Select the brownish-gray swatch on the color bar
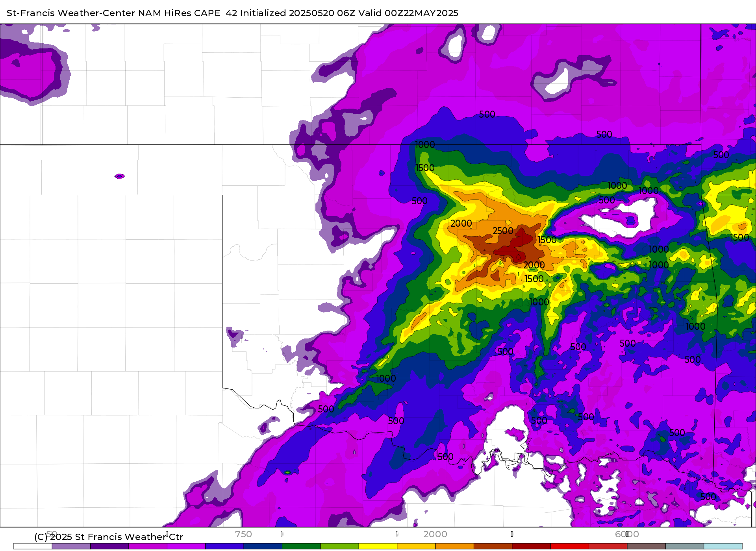Viewport: 756px width, 551px height. (647, 546)
